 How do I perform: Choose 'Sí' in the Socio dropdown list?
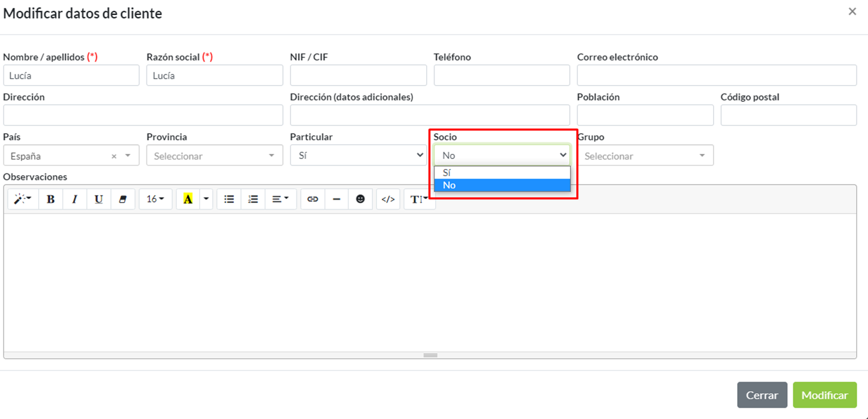tap(502, 173)
